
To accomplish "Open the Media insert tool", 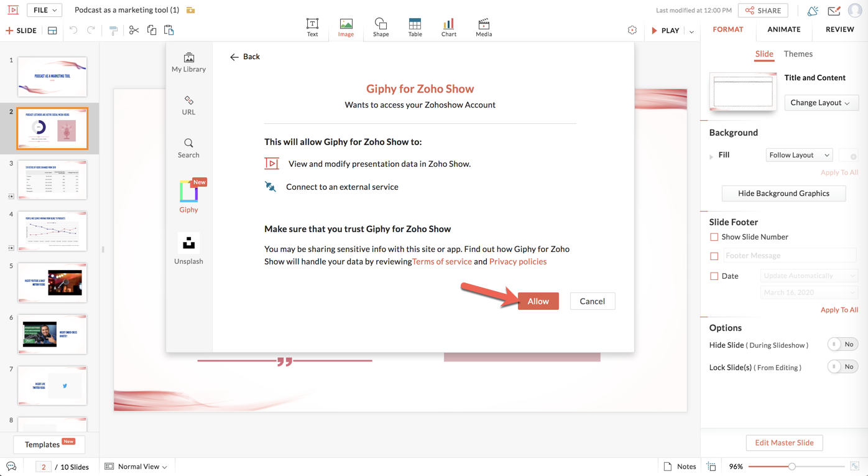I will coord(484,27).
